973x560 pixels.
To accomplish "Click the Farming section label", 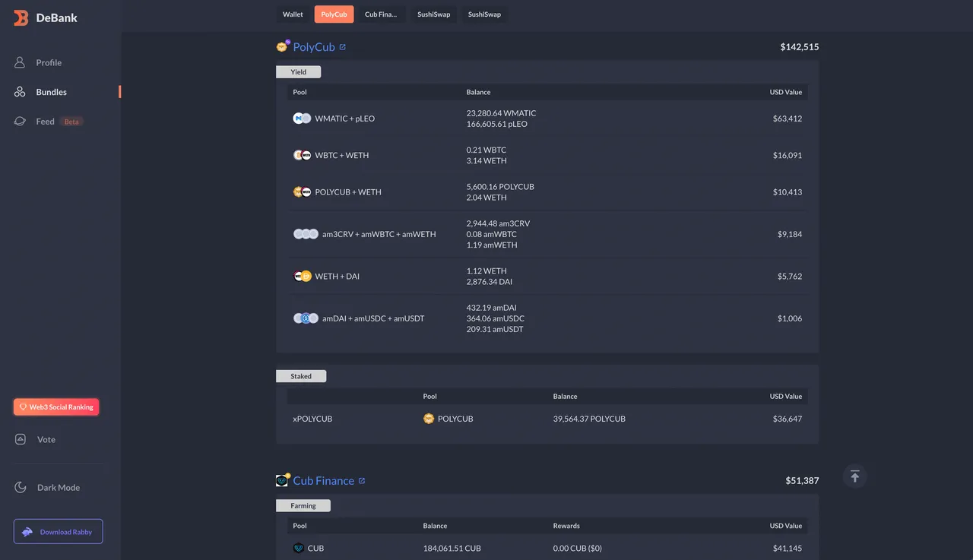I will (303, 505).
